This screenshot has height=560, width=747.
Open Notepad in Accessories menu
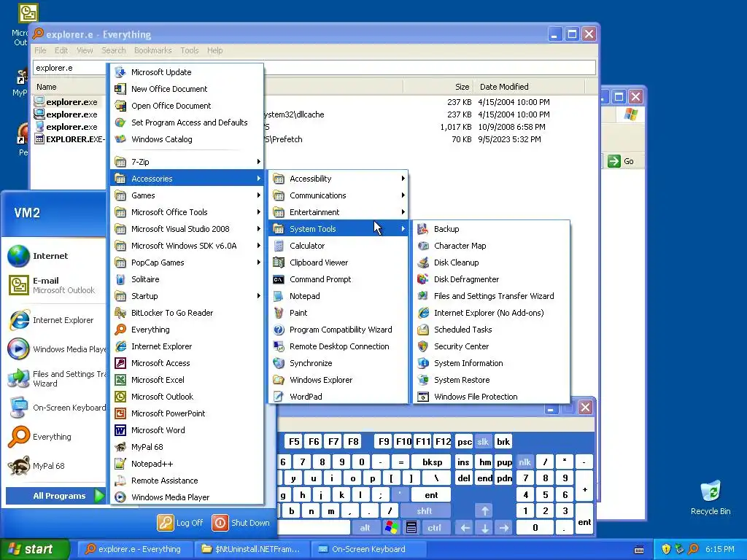[338, 296]
